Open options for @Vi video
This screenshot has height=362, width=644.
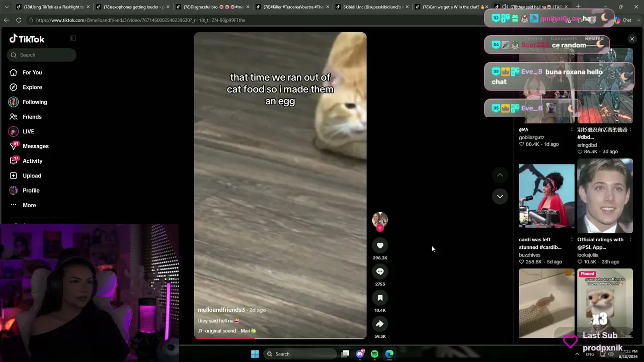(x=572, y=130)
